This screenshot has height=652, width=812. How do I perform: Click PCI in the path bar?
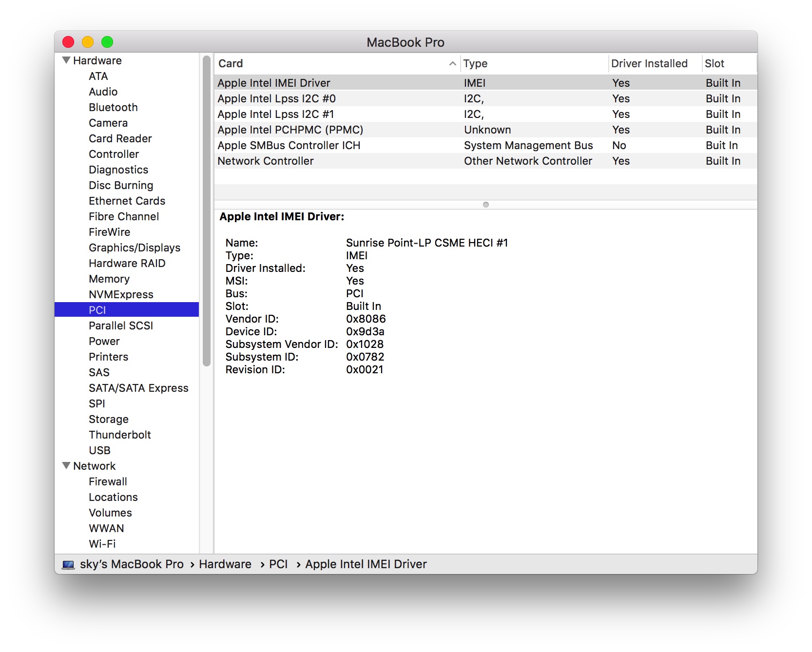(x=278, y=564)
